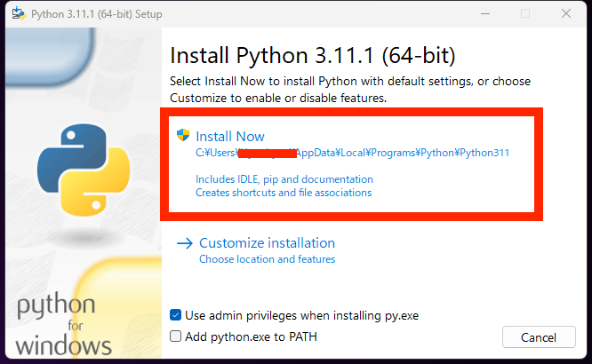Click the UAC shield icon beside Install Now

click(183, 136)
